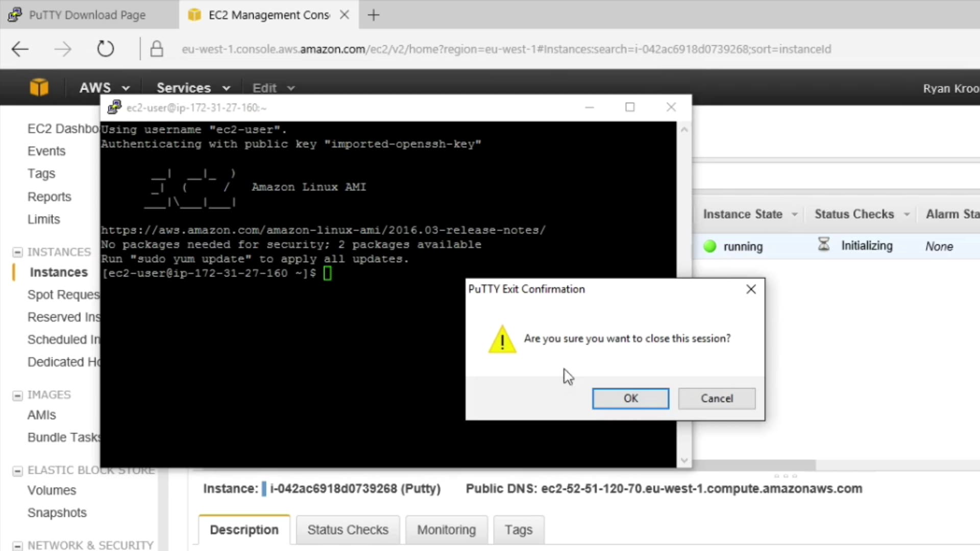The width and height of the screenshot is (980, 551).
Task: Collapse the IMAGES sidebar section
Action: (17, 395)
